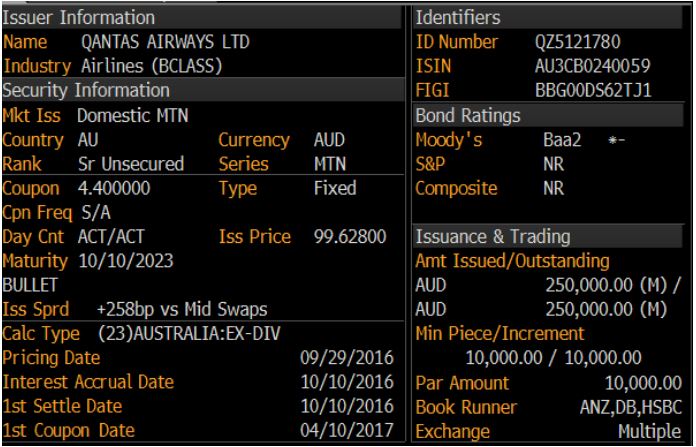The height and width of the screenshot is (447, 696).
Task: Click the Maturity field label
Action: coord(35,261)
